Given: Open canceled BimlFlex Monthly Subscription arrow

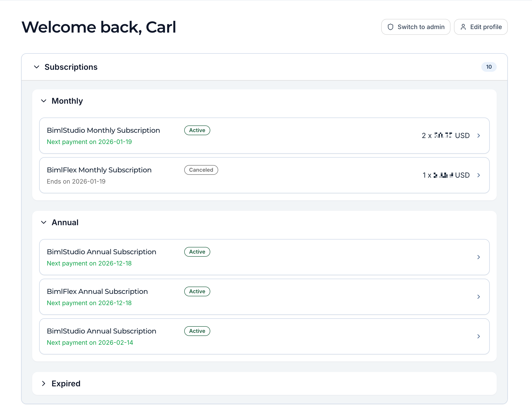Looking at the screenshot, I should coord(478,175).
